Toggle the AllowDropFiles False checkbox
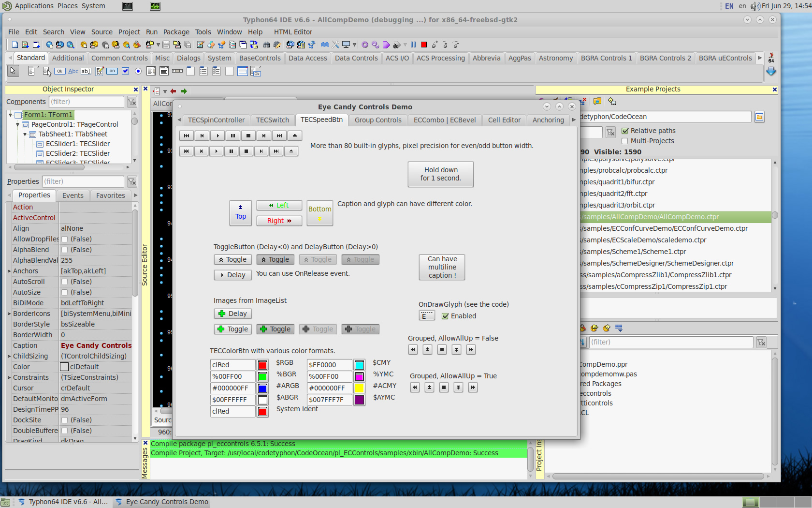 coord(64,239)
